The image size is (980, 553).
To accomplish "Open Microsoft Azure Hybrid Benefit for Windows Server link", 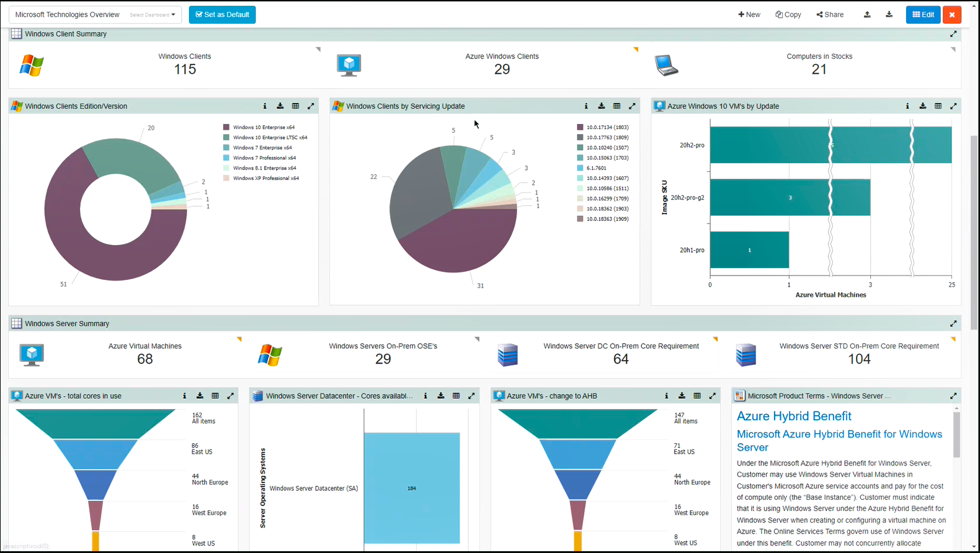I will 839,441.
